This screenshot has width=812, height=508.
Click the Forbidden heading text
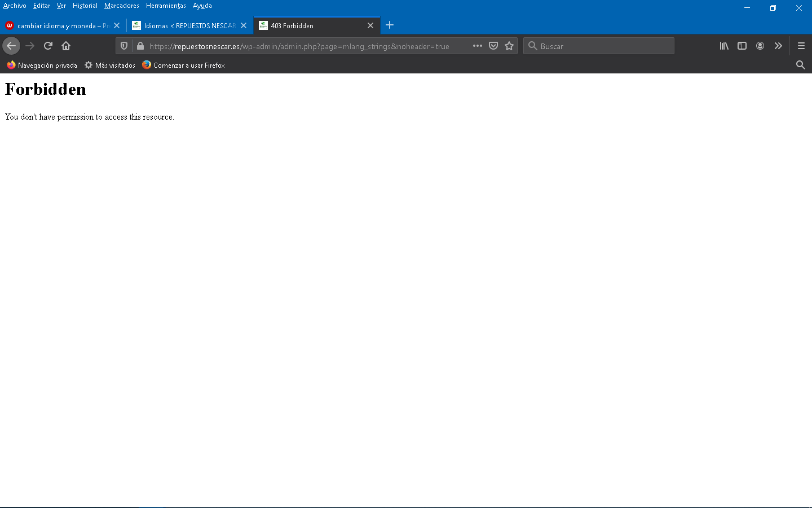tap(46, 89)
